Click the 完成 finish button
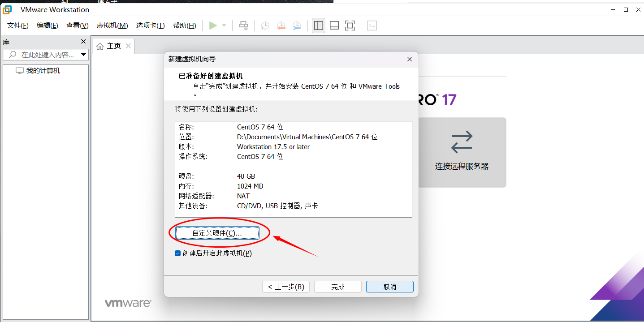Screen dimensions: 644x322 (338, 287)
